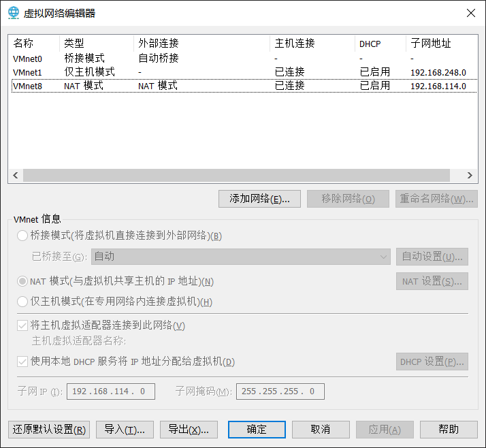Confirm with the 确定 button
This screenshot has height=448, width=486.
tap(257, 430)
